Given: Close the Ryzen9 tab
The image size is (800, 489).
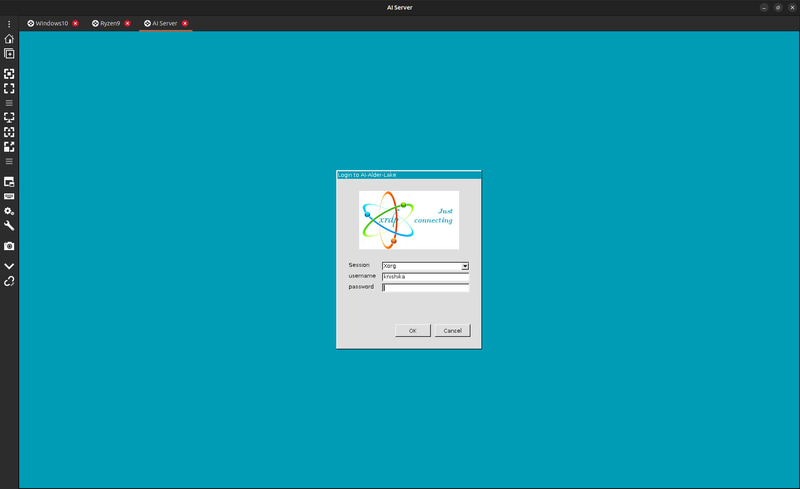Looking at the screenshot, I should tap(128, 23).
